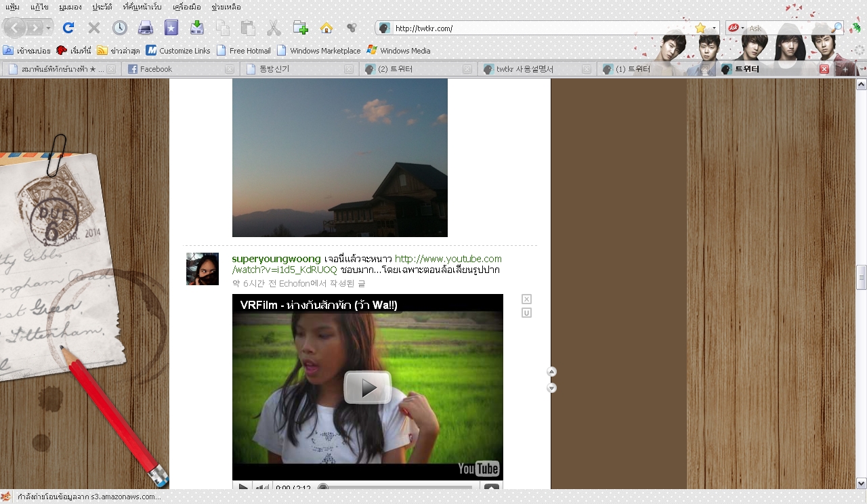
Task: Bookmark this page with the star
Action: tap(700, 28)
